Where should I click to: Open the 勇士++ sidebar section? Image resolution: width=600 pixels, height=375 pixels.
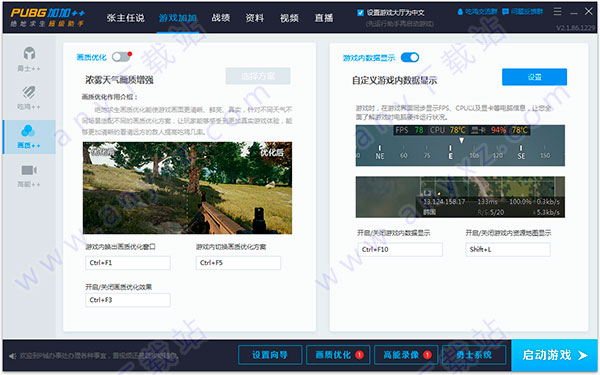[29, 59]
